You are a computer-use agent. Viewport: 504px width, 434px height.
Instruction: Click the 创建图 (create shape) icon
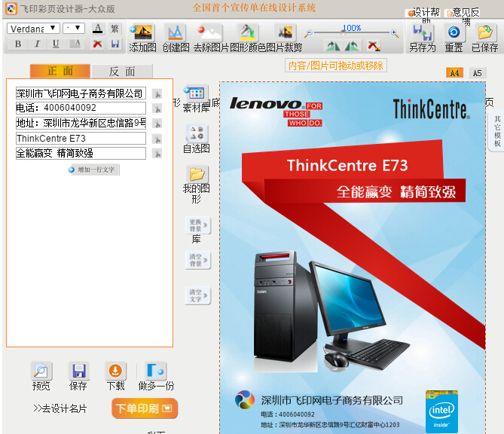click(175, 32)
